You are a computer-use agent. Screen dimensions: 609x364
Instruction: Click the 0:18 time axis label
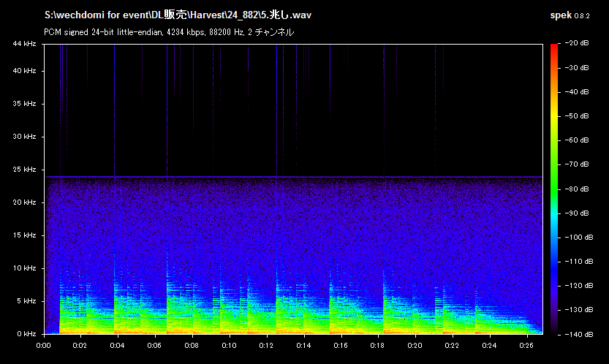click(x=377, y=346)
